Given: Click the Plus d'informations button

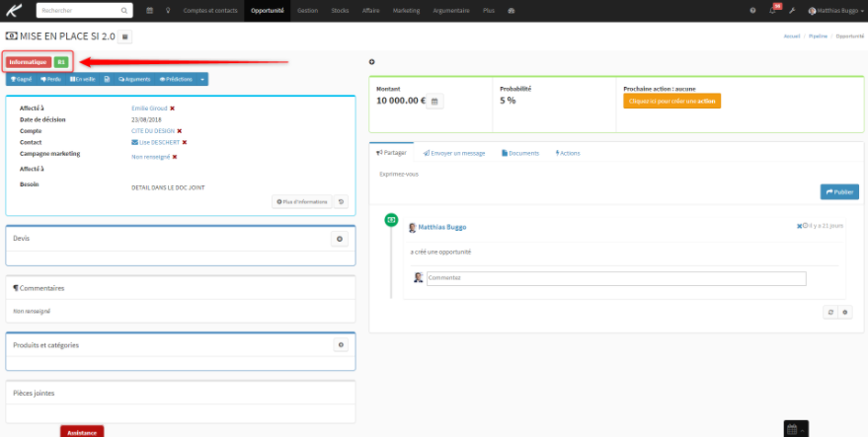Looking at the screenshot, I should click(302, 202).
